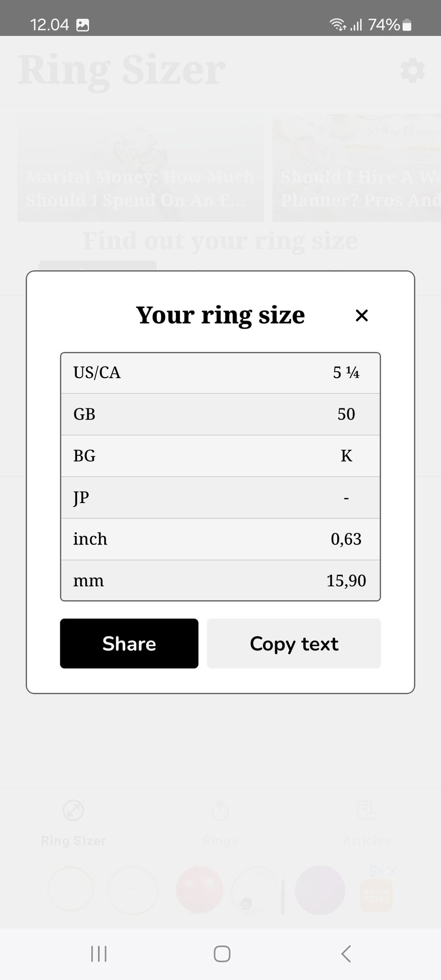The image size is (441, 980).
Task: Close the Your ring size dialog
Action: click(x=362, y=316)
